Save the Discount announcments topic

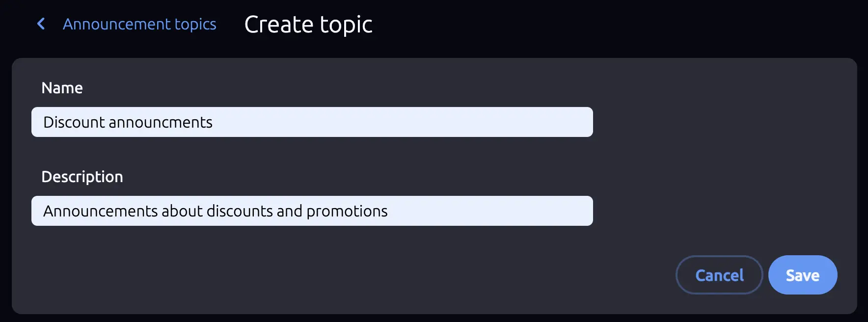(x=802, y=275)
